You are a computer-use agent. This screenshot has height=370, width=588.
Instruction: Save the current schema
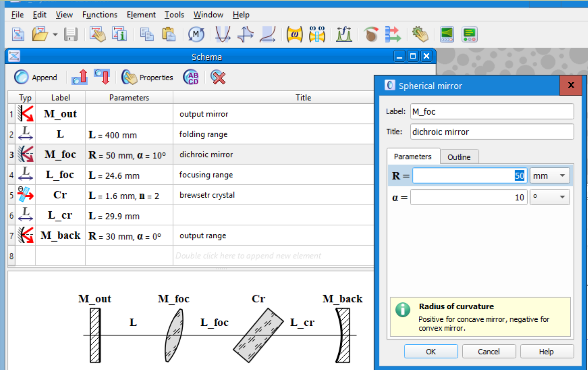tap(71, 34)
